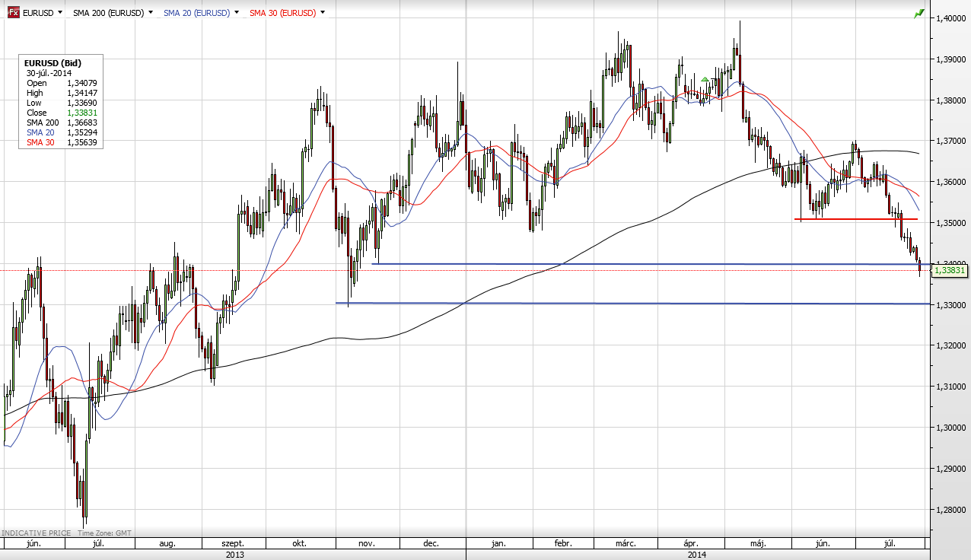Click the SMA 200 value 1,36683
Image resolution: width=971 pixels, height=560 pixels.
[82, 123]
